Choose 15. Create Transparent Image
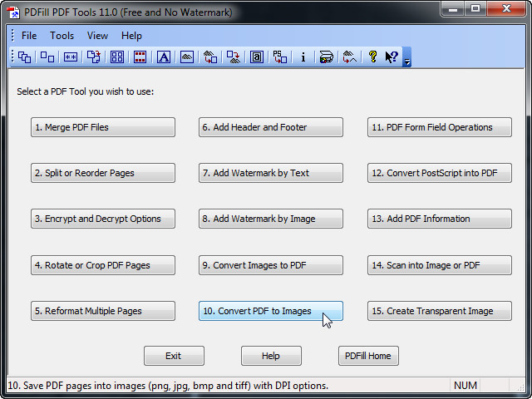Viewport: 532px width, 399px height. click(x=440, y=311)
